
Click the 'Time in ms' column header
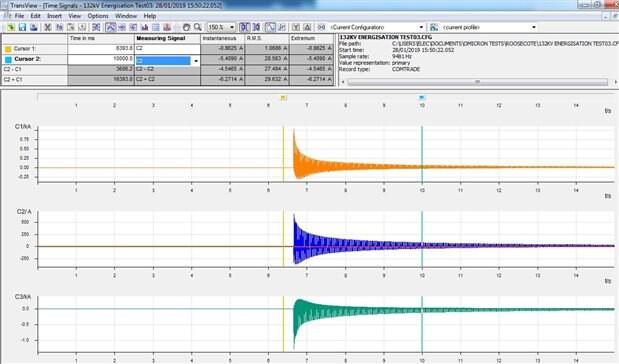pos(82,38)
